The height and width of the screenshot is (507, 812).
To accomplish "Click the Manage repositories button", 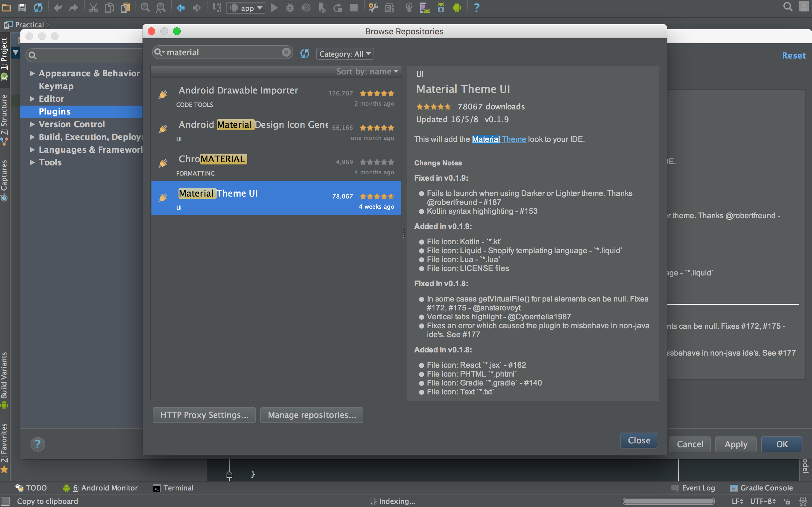I will pyautogui.click(x=312, y=414).
